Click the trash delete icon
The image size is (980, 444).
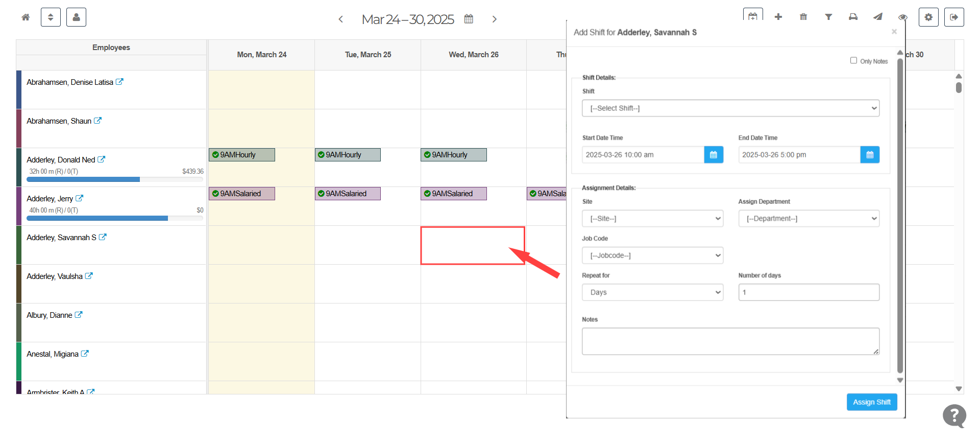pyautogui.click(x=803, y=17)
